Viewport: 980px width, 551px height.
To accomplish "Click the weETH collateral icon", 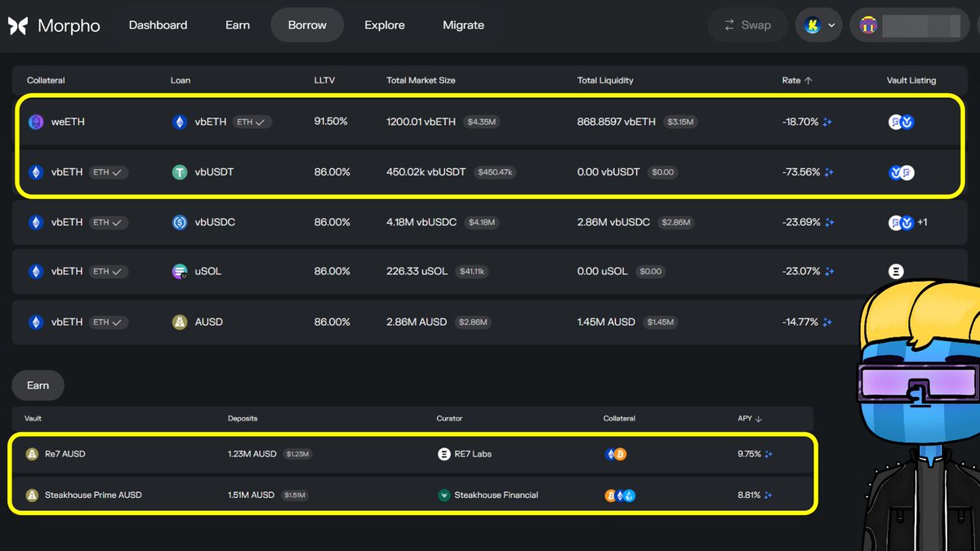I will pyautogui.click(x=36, y=122).
